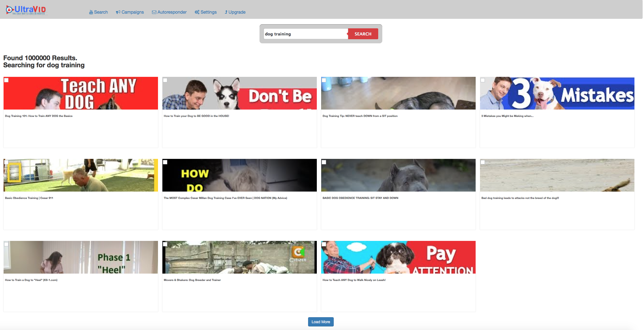The image size is (644, 330).
Task: Focus the dog training search field
Action: tap(305, 34)
